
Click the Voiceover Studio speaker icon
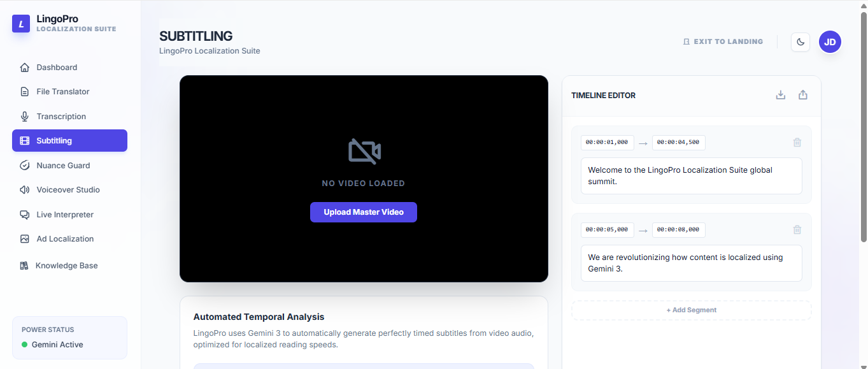pos(25,190)
